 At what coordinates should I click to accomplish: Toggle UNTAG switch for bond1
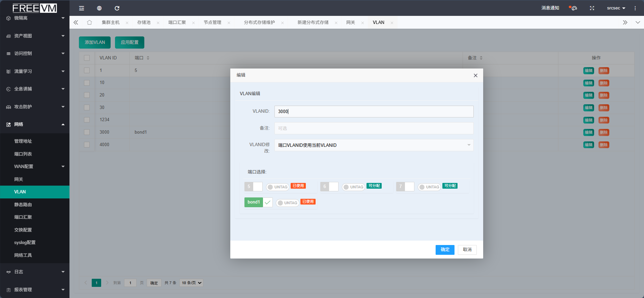coord(287,203)
